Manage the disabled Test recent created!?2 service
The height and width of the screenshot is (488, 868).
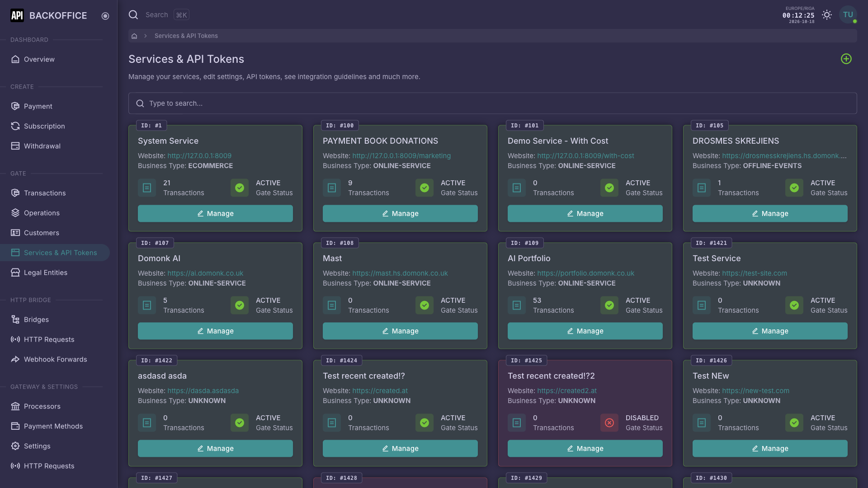585,448
